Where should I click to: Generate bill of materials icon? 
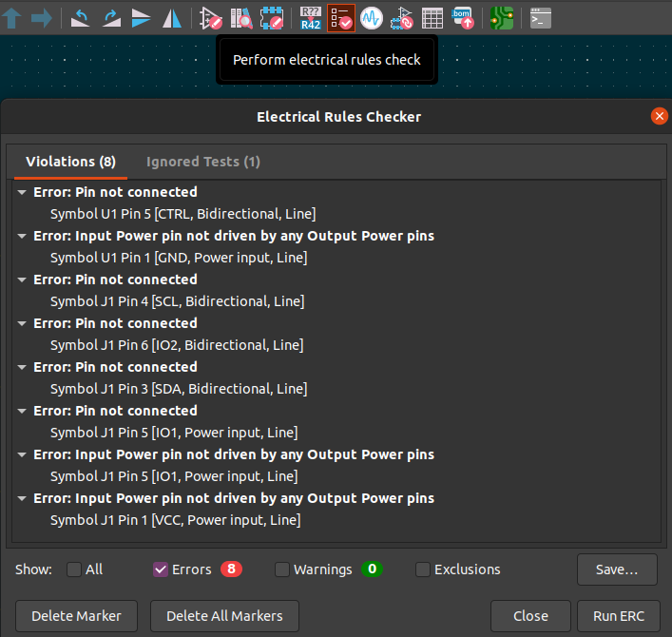tap(463, 18)
